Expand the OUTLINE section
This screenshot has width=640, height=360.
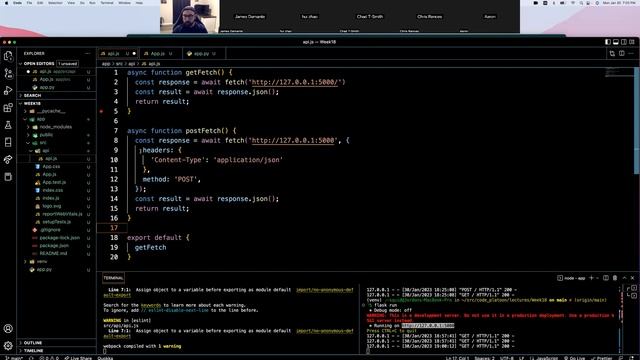[56, 343]
